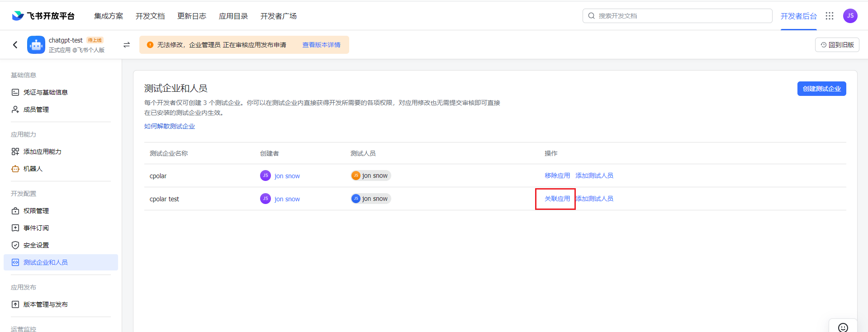Click the cpolar test enterprise name cell

(164, 199)
